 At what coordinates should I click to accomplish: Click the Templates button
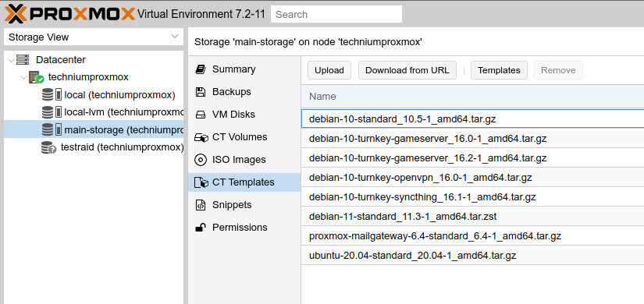(499, 70)
